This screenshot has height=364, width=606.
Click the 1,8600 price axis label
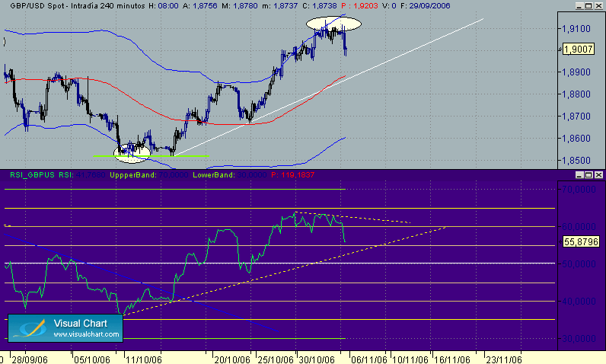click(576, 138)
